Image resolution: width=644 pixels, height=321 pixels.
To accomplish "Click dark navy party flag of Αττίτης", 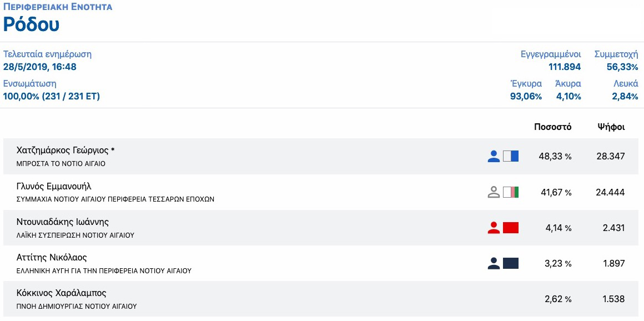I will tap(511, 263).
